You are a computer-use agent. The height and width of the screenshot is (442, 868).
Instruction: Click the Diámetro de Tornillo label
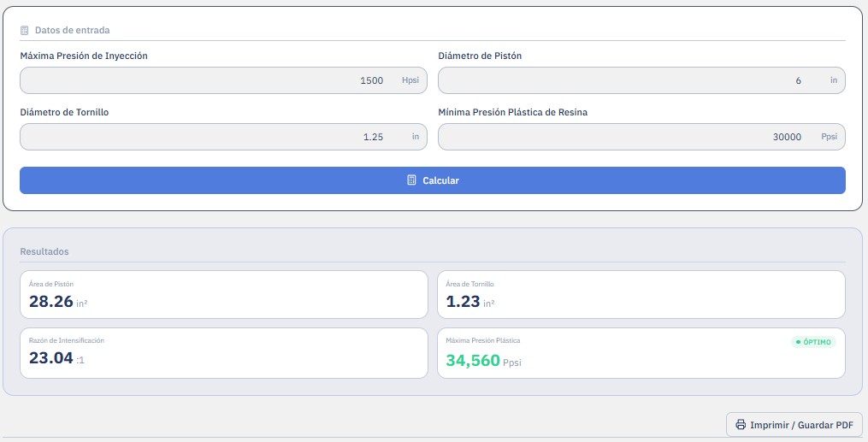64,112
